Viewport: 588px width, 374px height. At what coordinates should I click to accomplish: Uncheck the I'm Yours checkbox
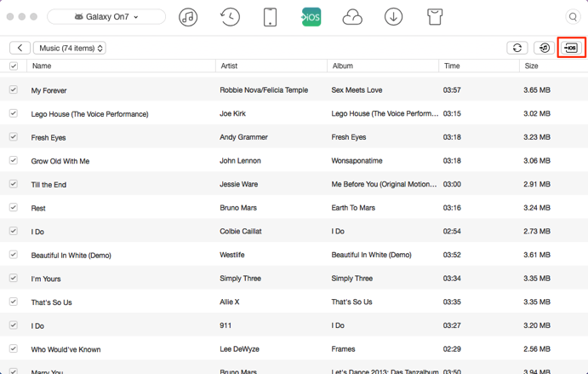coord(14,278)
